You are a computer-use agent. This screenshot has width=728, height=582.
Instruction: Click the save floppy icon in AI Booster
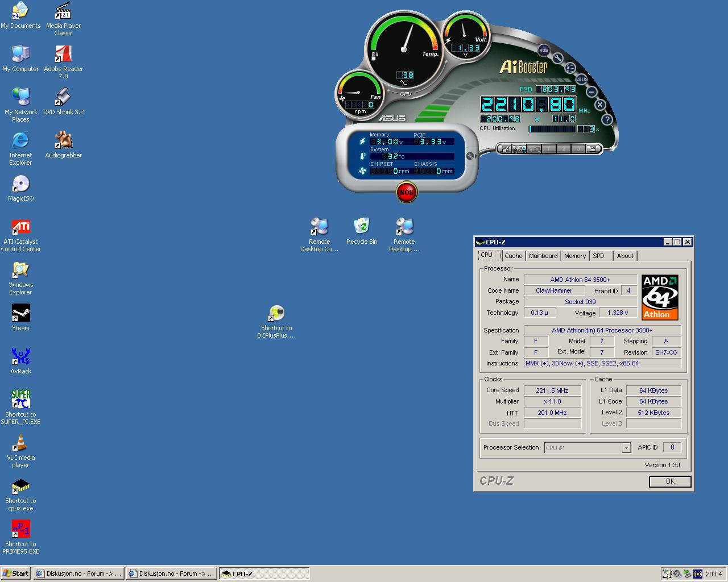tap(593, 149)
